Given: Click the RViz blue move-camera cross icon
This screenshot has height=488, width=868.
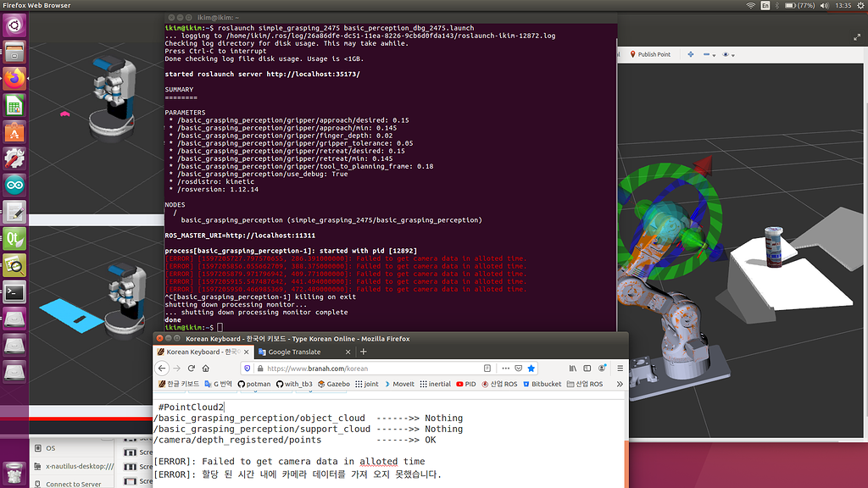Looking at the screenshot, I should coord(690,55).
